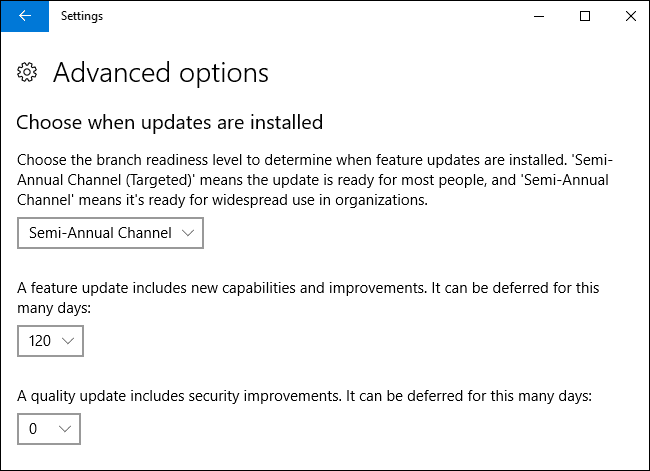
Task: Select the 'Choose when updates are installed' heading
Action: pyautogui.click(x=170, y=123)
